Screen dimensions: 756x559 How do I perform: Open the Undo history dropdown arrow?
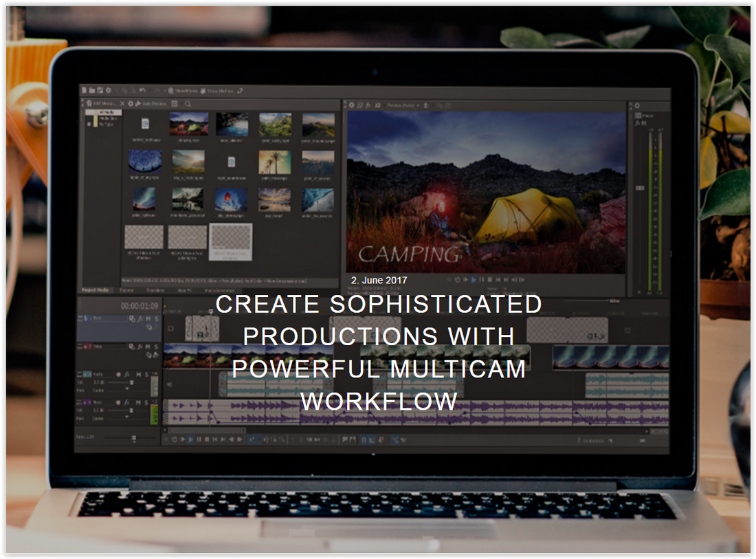pos(149,91)
